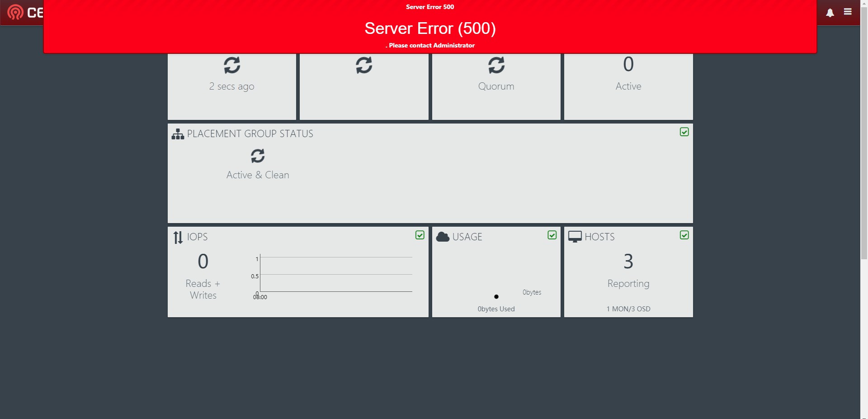Click the IOPS chart area
This screenshot has height=419, width=868.
pyautogui.click(x=335, y=275)
